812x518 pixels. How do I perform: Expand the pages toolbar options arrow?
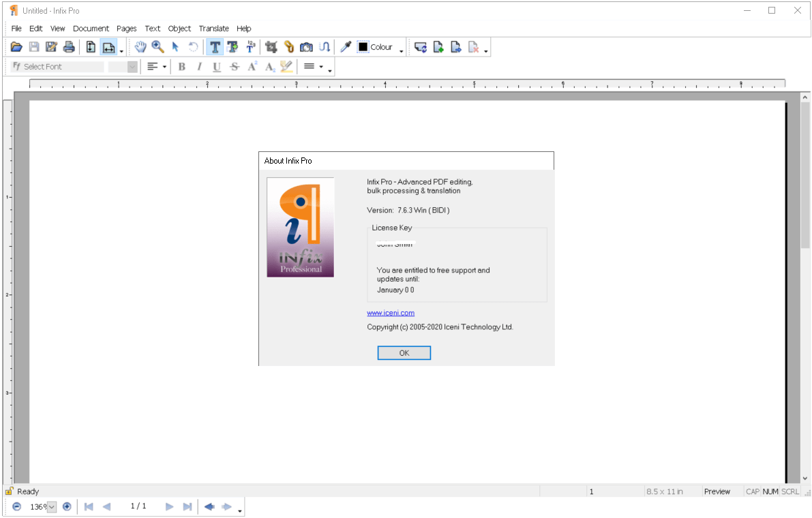click(x=485, y=51)
